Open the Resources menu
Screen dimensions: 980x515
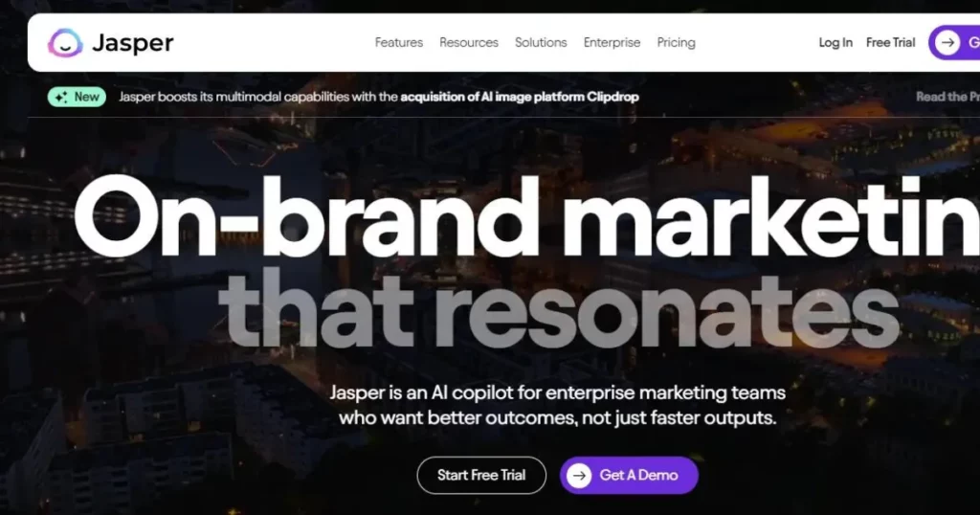[x=469, y=42]
